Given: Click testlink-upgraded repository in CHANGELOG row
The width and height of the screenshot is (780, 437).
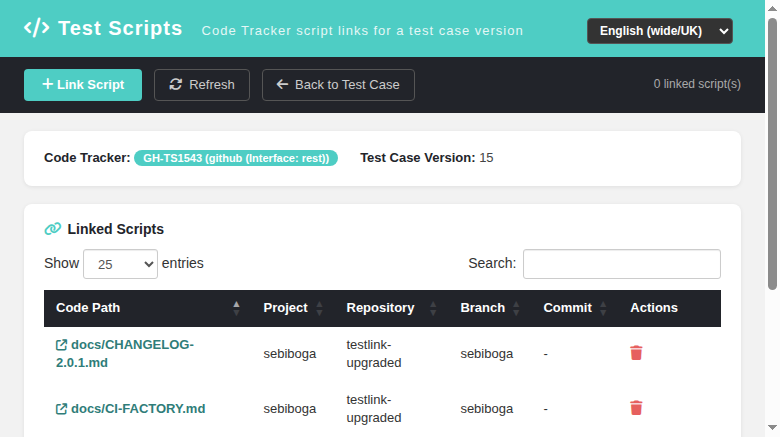Looking at the screenshot, I should pos(374,353).
